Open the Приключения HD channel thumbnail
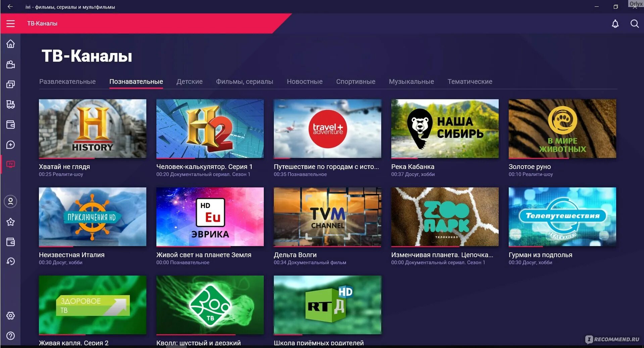 (x=93, y=217)
